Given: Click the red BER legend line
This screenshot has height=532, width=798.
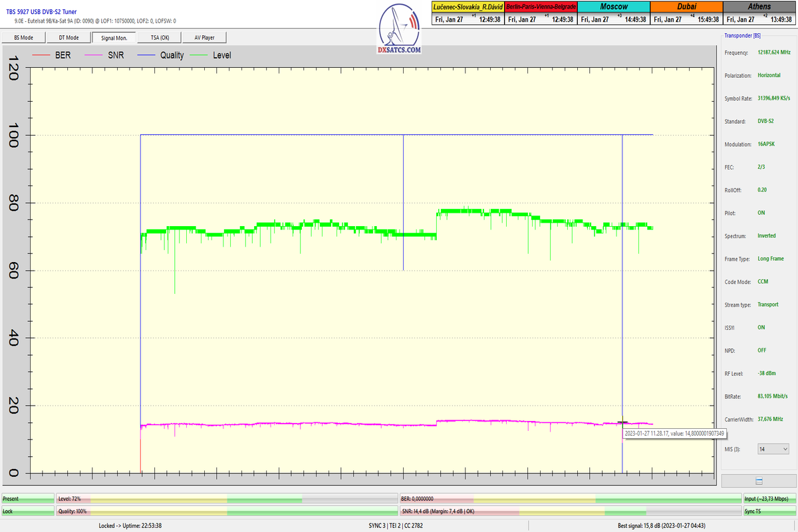Looking at the screenshot, I should click(x=41, y=55).
